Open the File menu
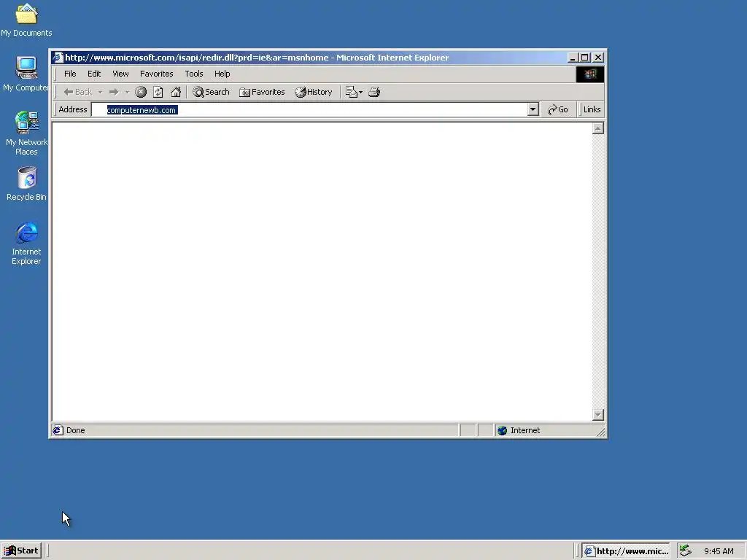Image resolution: width=747 pixels, height=560 pixels. (70, 74)
